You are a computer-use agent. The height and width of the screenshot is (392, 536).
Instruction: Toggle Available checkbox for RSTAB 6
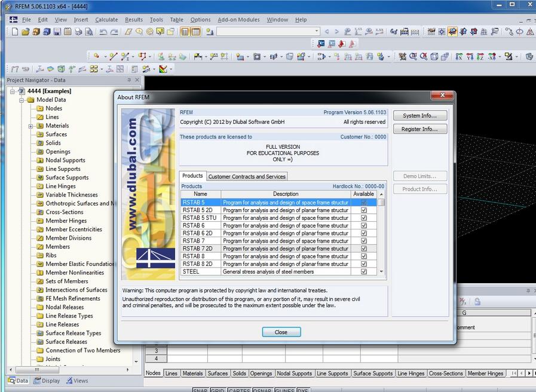[364, 225]
